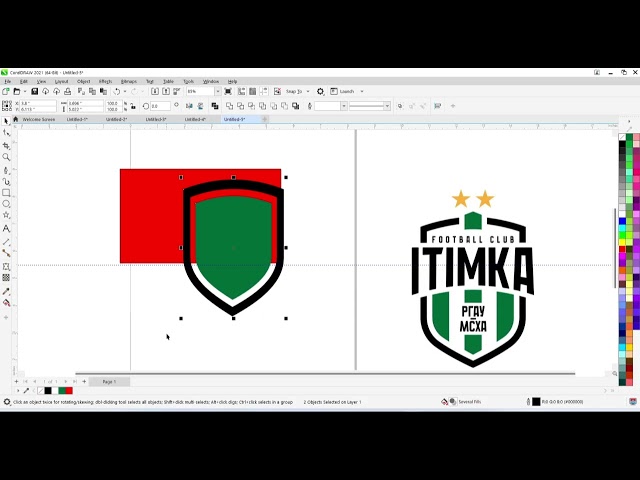640x480 pixels.
Task: Select the Connector tool in toolbox
Action: click(x=6, y=253)
